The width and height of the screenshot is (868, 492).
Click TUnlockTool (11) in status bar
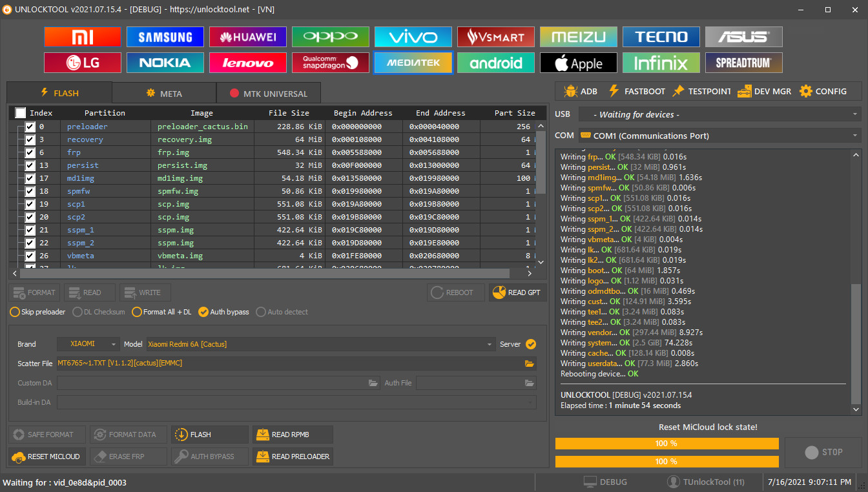click(x=705, y=482)
